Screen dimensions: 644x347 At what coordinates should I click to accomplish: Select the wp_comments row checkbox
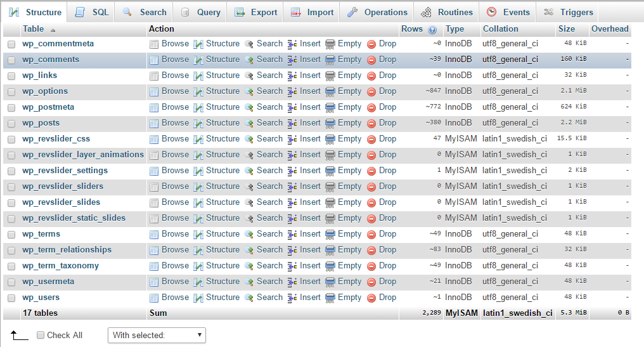pos(11,60)
